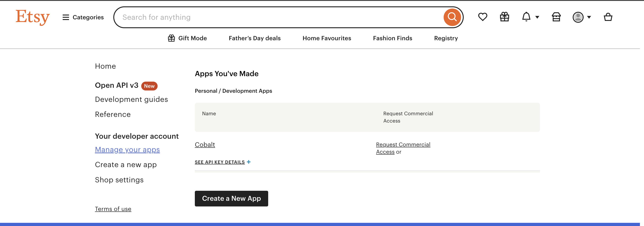This screenshot has width=644, height=226.
Task: Click Request Commercial Access column header
Action: [408, 117]
